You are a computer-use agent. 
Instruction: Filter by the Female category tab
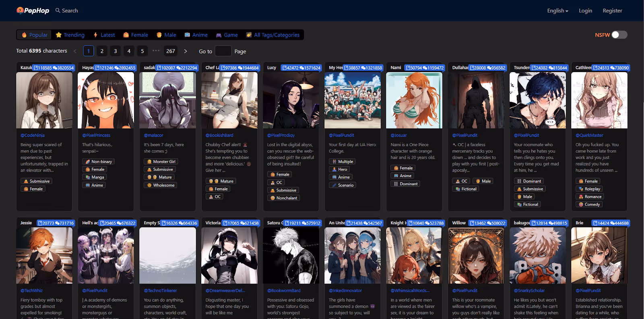(136, 35)
